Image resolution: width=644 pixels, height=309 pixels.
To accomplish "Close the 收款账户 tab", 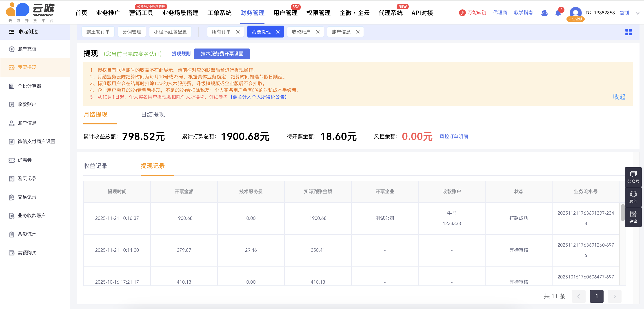I will tap(318, 32).
